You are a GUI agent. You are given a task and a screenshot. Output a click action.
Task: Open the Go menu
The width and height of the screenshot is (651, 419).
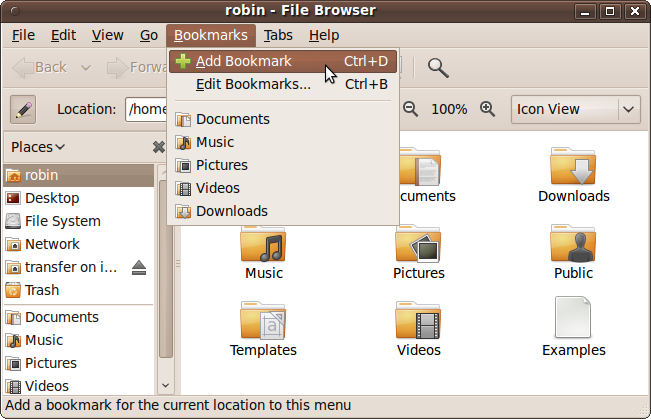(149, 35)
